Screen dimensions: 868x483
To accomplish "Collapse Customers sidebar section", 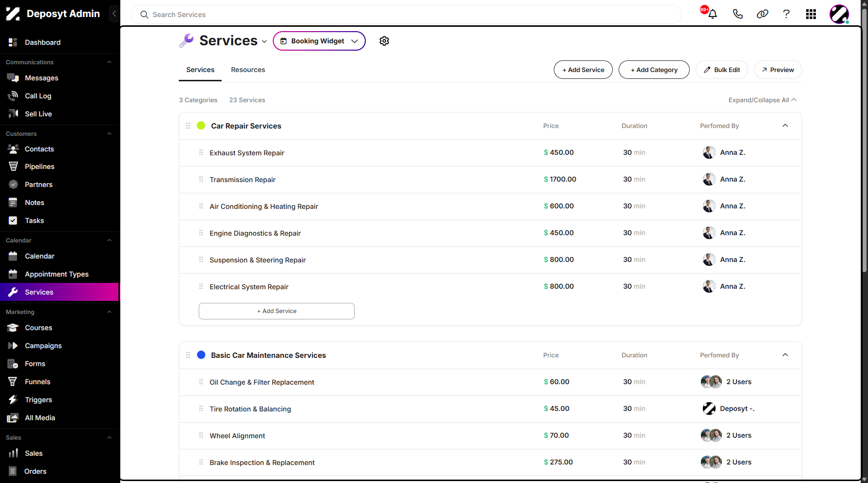I will (x=109, y=134).
